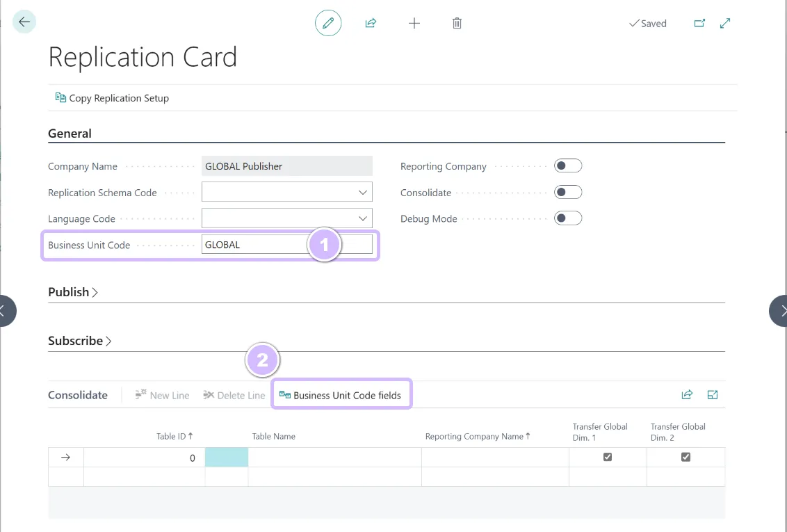Open the Language Code dropdown
Screen dimensions: 787x532
coord(362,218)
